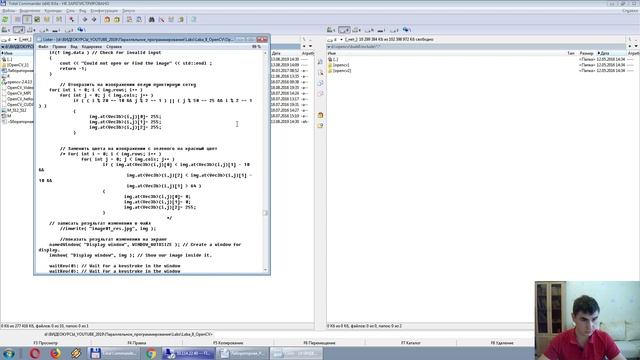640x360 pixels.
Task: Click the Lister vertical scrollbar thumb
Action: click(x=266, y=213)
